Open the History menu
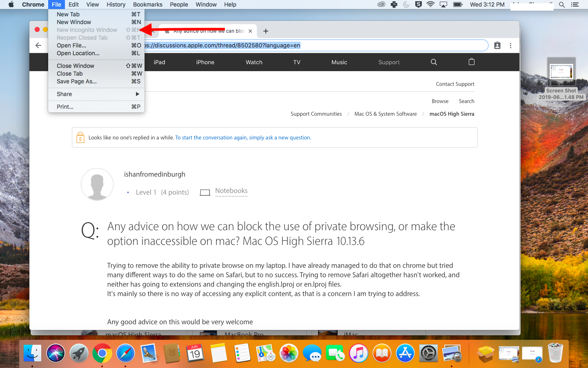 (x=116, y=4)
